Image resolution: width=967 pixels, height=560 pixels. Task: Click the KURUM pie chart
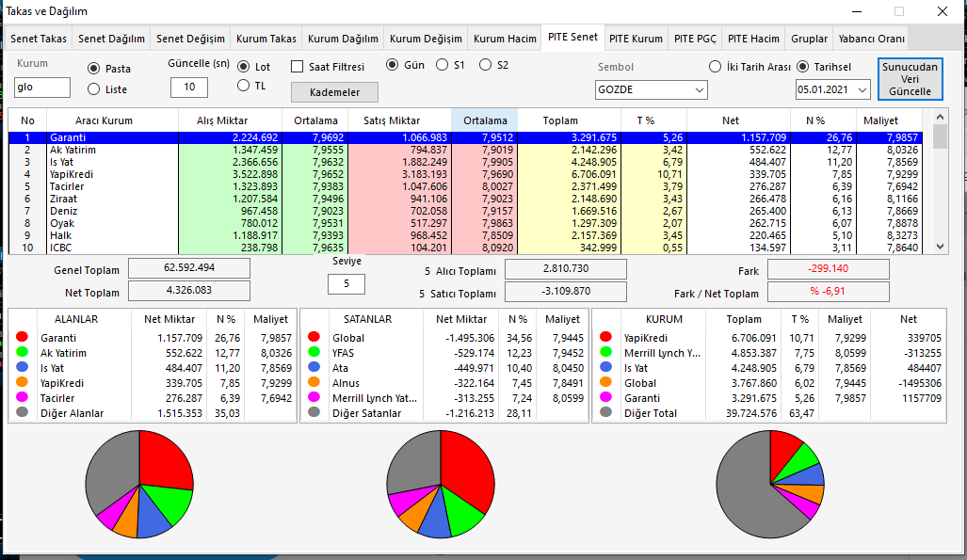pos(770,484)
